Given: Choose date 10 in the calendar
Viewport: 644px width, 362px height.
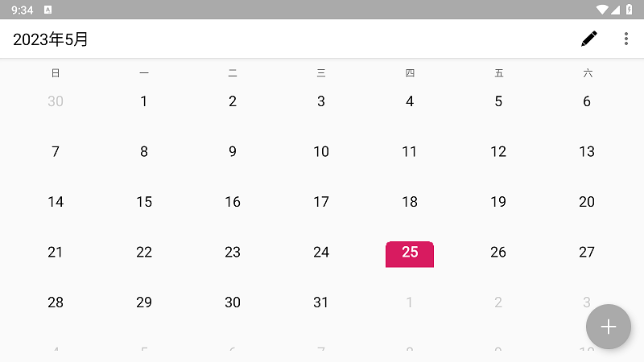Looking at the screenshot, I should pos(321,151).
